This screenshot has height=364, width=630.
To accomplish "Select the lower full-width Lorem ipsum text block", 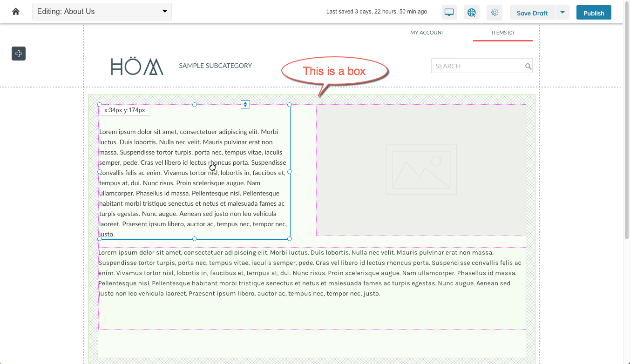I will click(x=312, y=288).
